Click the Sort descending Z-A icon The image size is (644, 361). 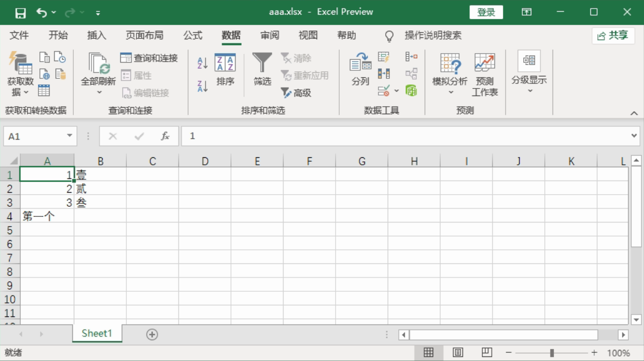(202, 86)
